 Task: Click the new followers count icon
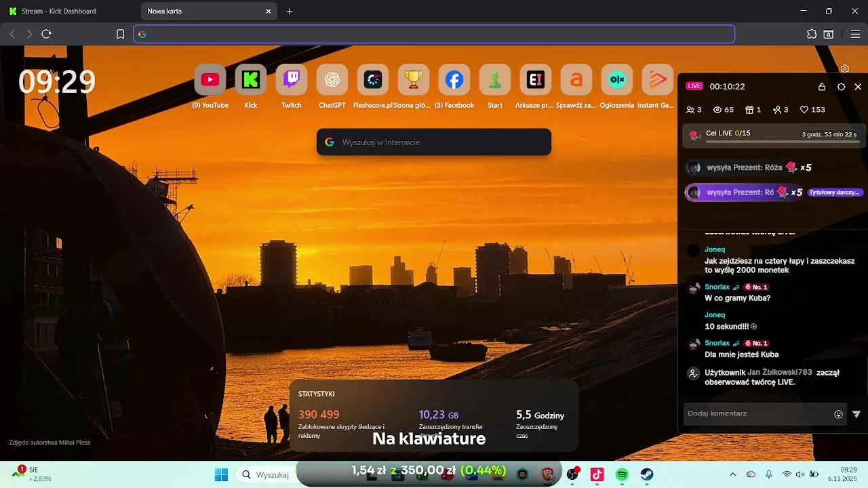777,110
